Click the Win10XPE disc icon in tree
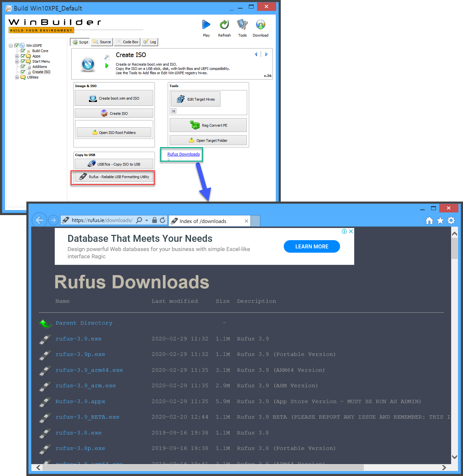The height and width of the screenshot is (476, 463). (22, 46)
